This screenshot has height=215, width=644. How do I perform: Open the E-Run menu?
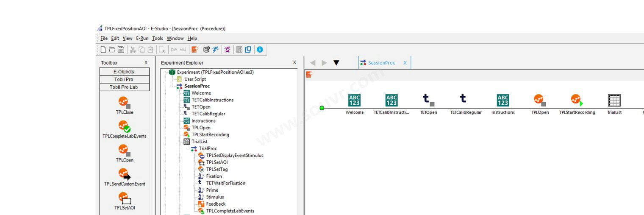pyautogui.click(x=142, y=38)
